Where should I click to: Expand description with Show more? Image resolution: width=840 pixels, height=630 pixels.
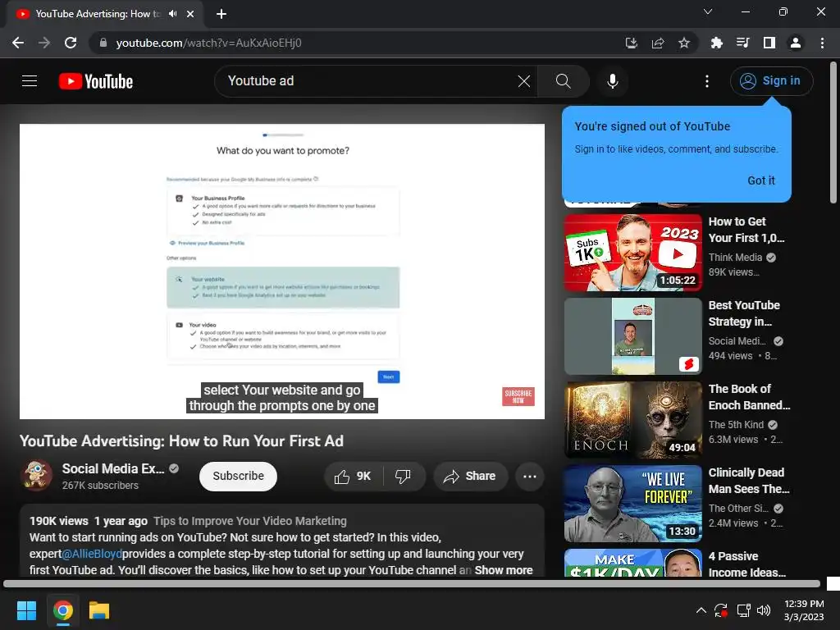(x=504, y=570)
